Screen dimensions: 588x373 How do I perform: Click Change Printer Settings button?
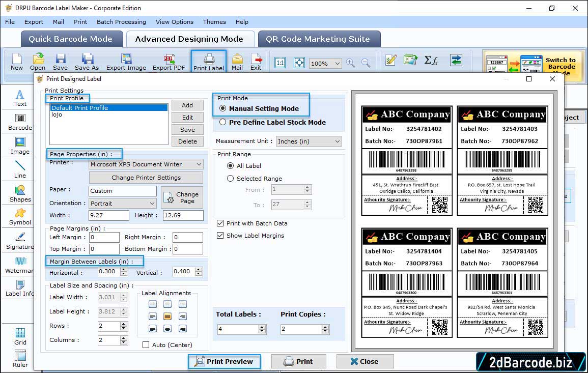(x=146, y=178)
